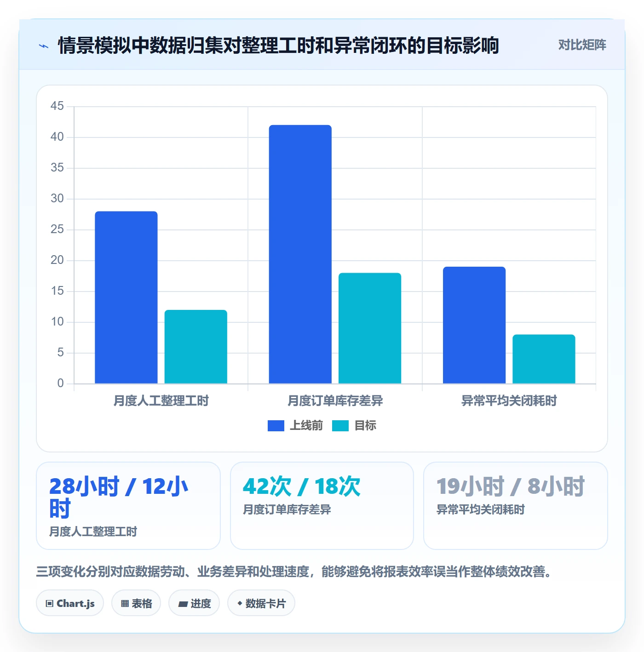Image resolution: width=644 pixels, height=652 pixels.
Task: Select the blue 上线前 bar for 月度订单库存差异
Action: 300,254
